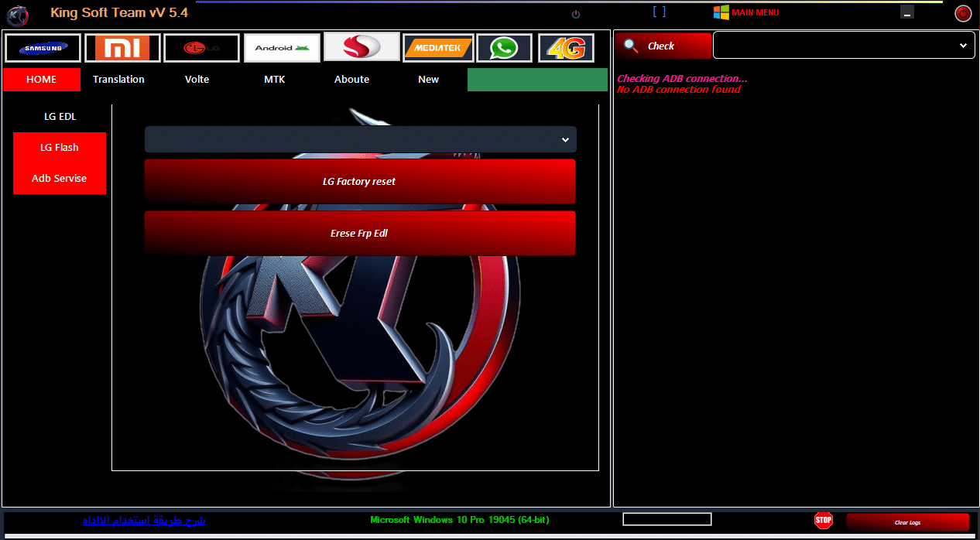The image size is (980, 540).
Task: Open the MTK tab
Action: (x=274, y=79)
